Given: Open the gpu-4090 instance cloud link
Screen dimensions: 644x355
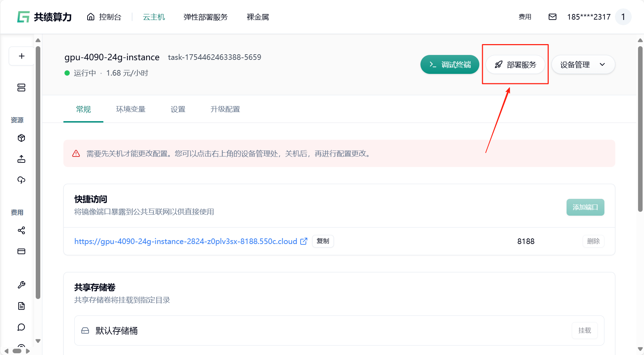Looking at the screenshot, I should pos(186,242).
